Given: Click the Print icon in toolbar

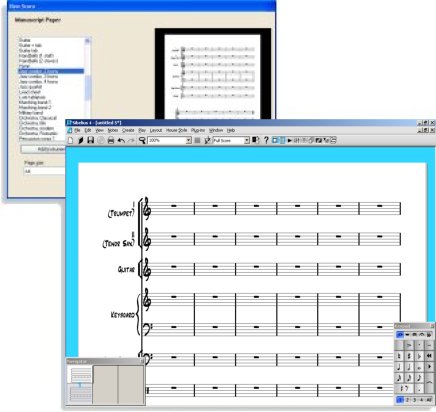Looking at the screenshot, I should tap(111, 141).
